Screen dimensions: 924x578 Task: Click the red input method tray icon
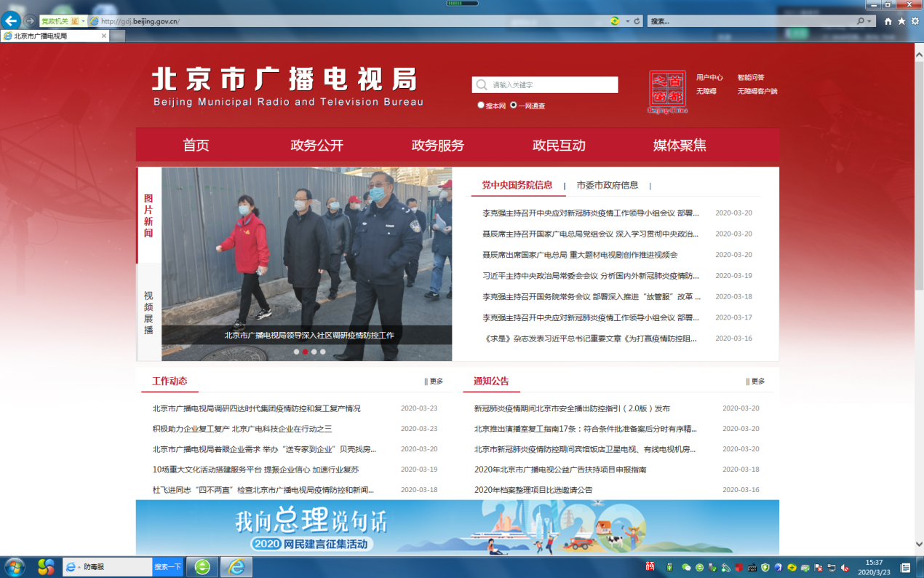click(x=650, y=567)
